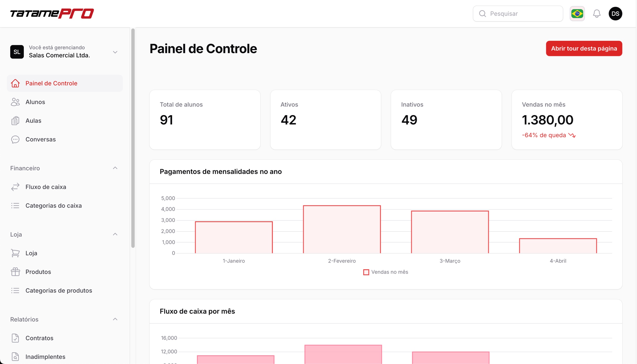Screen dimensions: 637x364
Task: Click the Alunos people icon
Action: [x=15, y=102]
